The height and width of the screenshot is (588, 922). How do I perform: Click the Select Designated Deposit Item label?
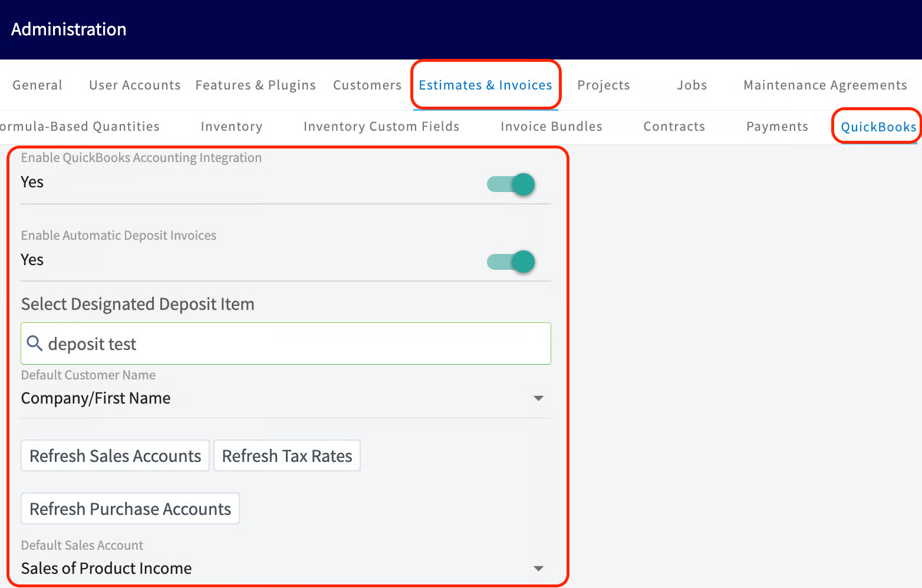(x=138, y=304)
